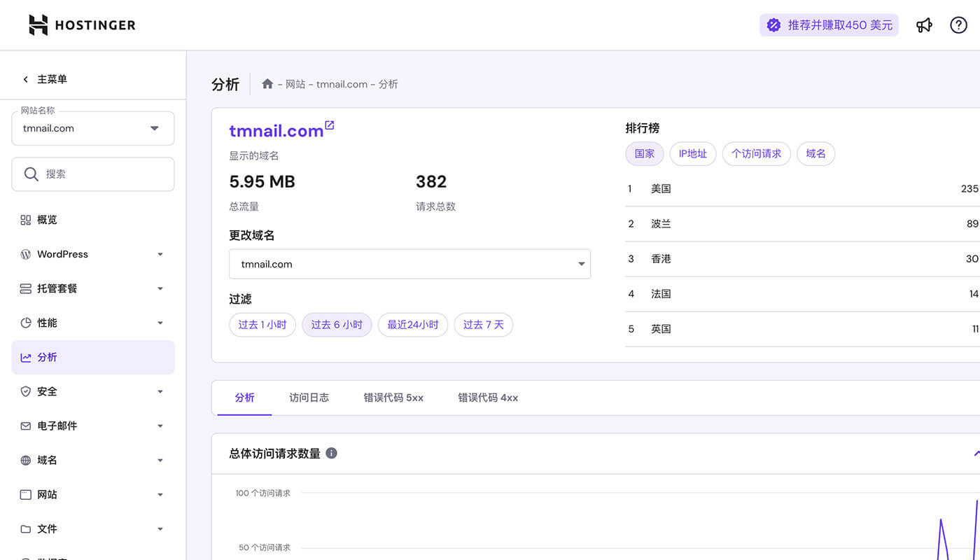
Task: Select the 过去 1 小时 filter
Action: [262, 325]
